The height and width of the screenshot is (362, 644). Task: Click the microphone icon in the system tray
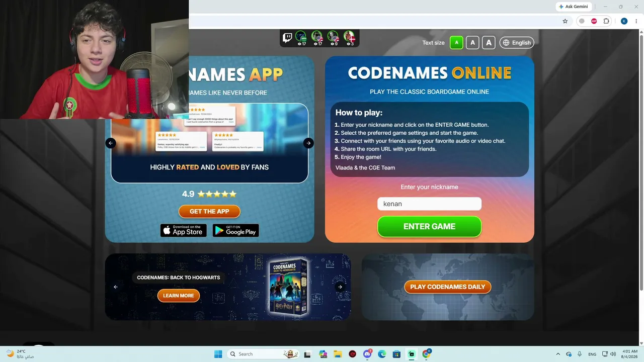[x=580, y=354]
